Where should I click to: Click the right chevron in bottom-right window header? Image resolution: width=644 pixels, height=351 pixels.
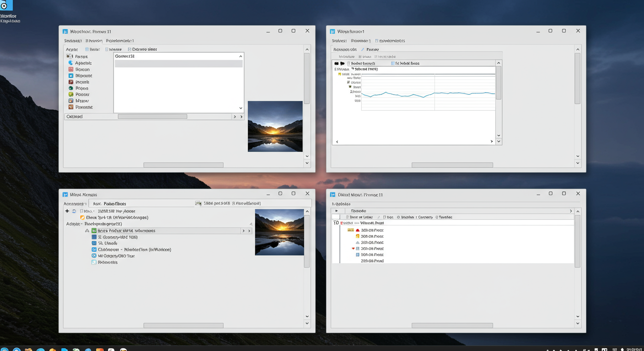[570, 211]
